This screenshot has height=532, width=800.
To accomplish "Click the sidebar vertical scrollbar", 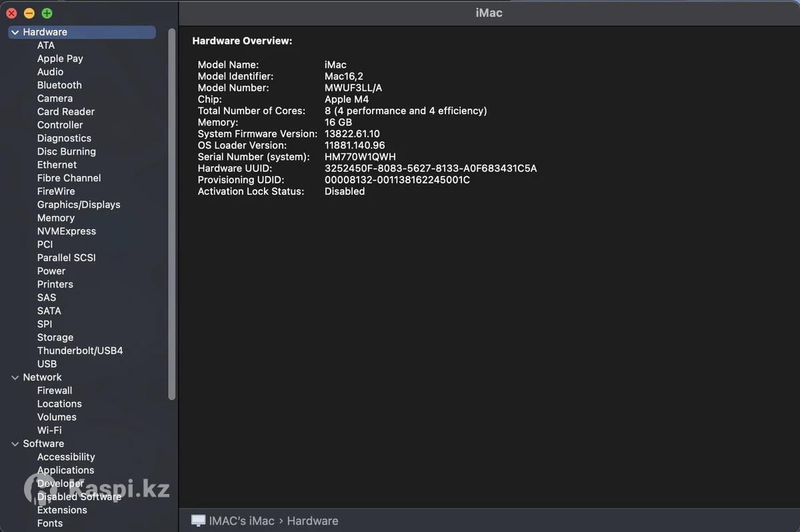I will pos(172,213).
